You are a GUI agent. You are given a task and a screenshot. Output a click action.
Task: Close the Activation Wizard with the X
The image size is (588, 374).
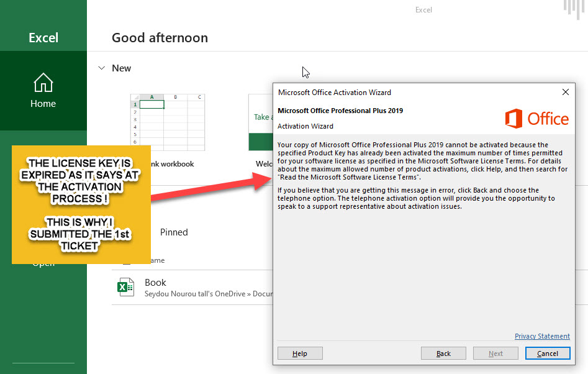565,92
